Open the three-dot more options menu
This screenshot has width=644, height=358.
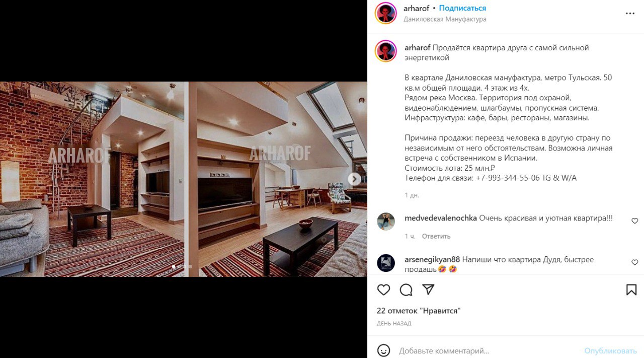coord(630,14)
